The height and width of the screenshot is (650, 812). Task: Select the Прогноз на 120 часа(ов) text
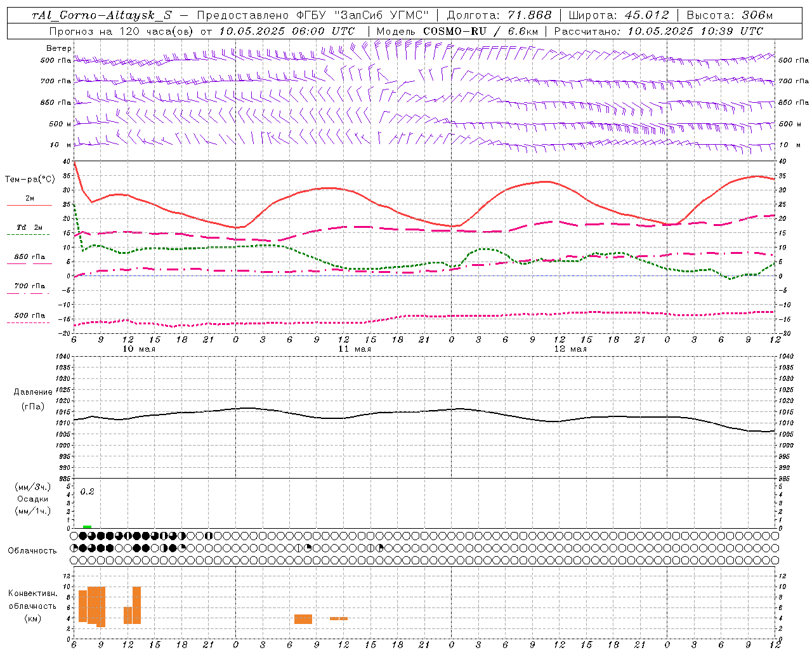[122, 31]
